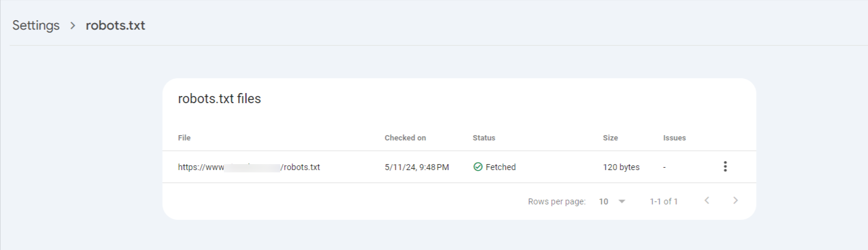Click the 1-1 of 1 pagination label
The image size is (868, 250).
(664, 201)
